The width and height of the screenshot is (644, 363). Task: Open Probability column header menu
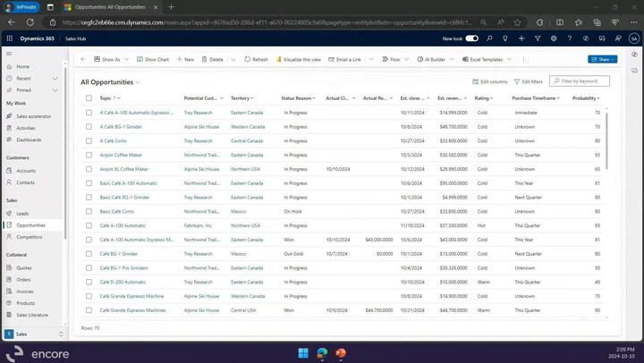[x=586, y=98]
